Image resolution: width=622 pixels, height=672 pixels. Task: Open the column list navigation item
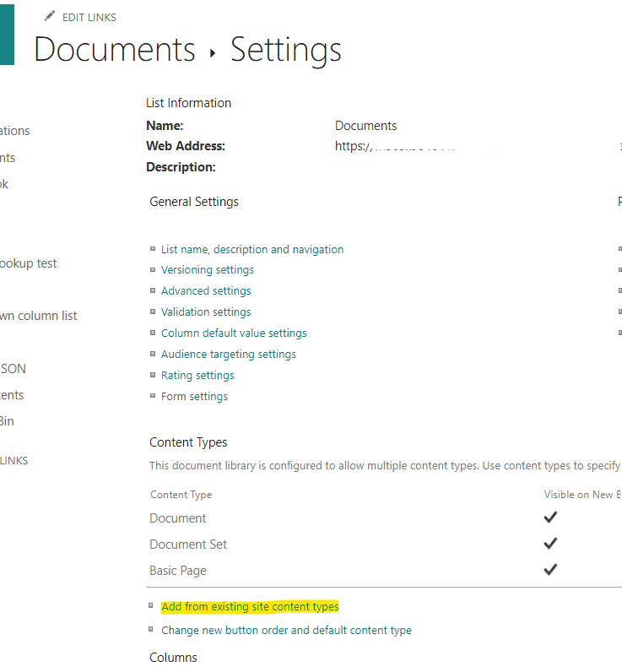[x=39, y=316]
